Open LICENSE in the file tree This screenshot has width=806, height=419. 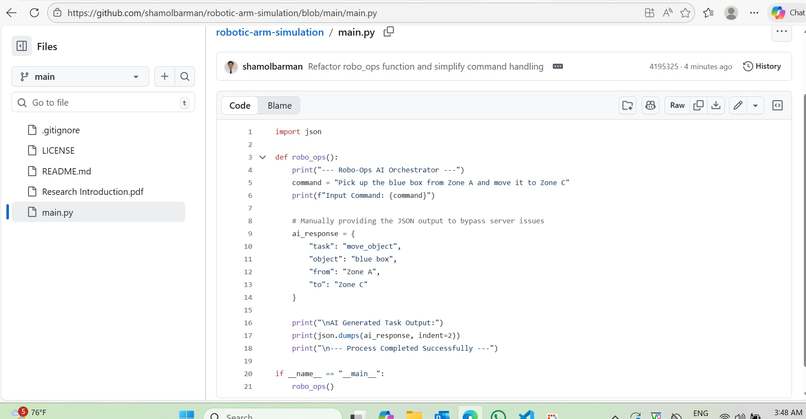pyautogui.click(x=58, y=151)
